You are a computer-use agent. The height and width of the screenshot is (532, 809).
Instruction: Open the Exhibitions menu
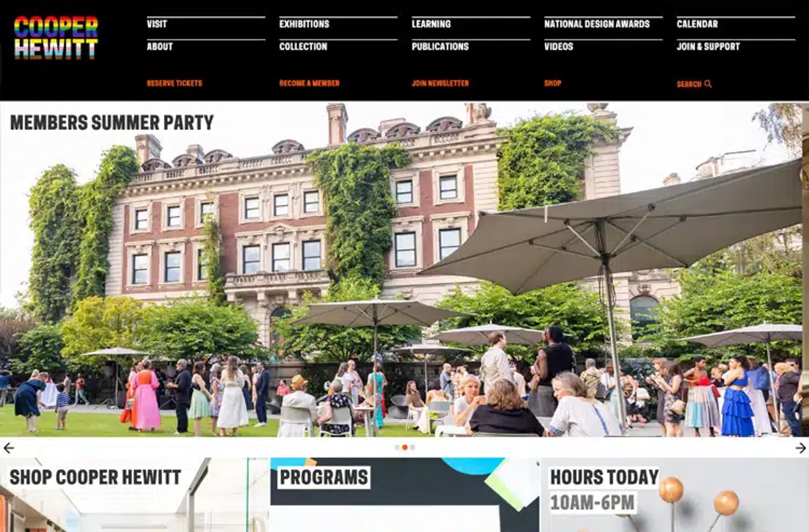(x=304, y=24)
